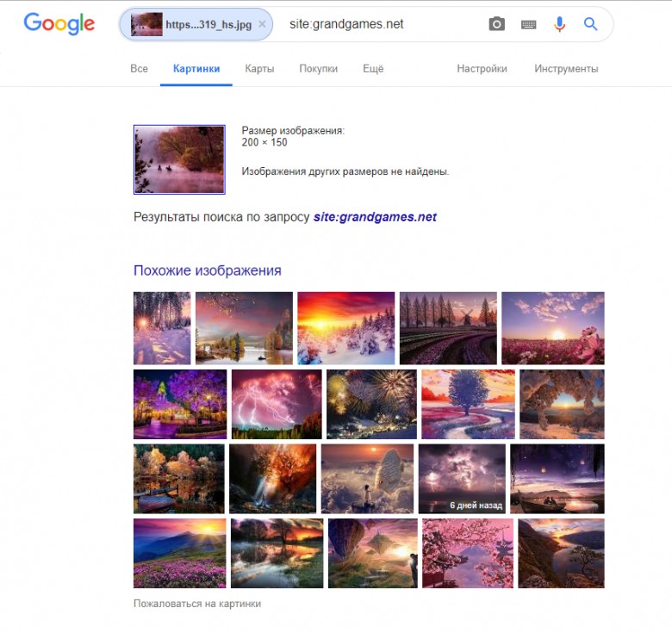Click the uploaded image thumbnail in search box
Image resolution: width=672 pixels, height=633 pixels.
point(146,24)
